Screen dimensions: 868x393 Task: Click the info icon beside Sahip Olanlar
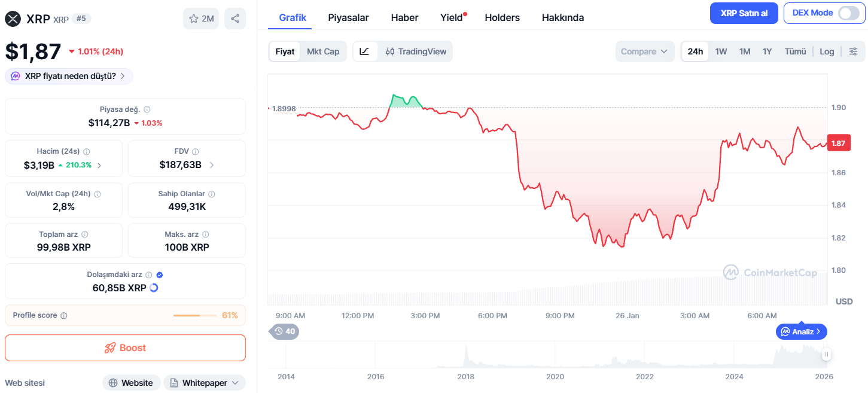point(212,194)
